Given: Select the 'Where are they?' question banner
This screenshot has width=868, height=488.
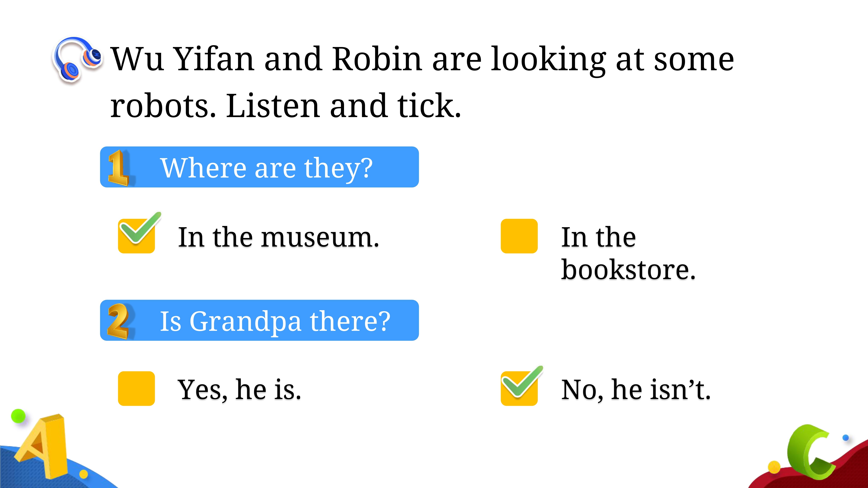Looking at the screenshot, I should [x=259, y=167].
